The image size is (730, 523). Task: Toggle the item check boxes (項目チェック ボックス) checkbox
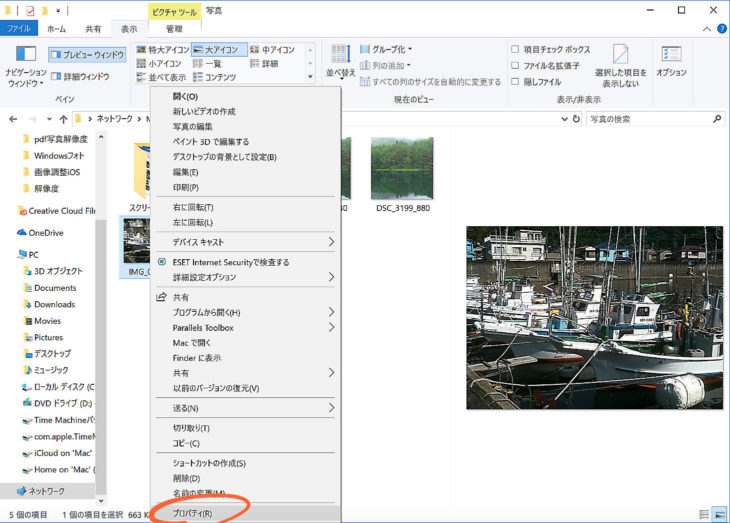click(515, 50)
